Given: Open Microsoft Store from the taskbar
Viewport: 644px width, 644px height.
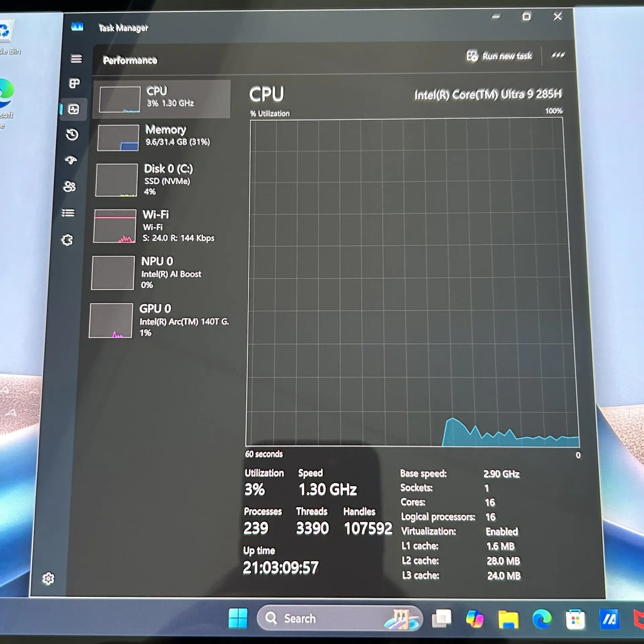Looking at the screenshot, I should click(575, 619).
